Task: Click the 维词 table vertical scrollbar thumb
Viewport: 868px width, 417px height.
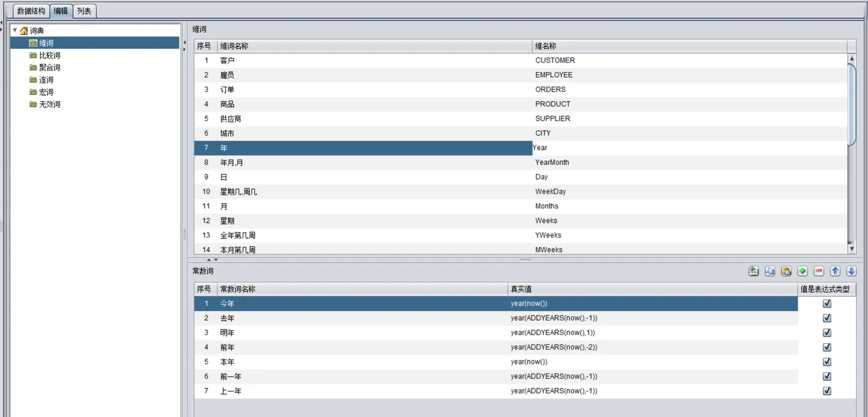Action: (x=852, y=102)
